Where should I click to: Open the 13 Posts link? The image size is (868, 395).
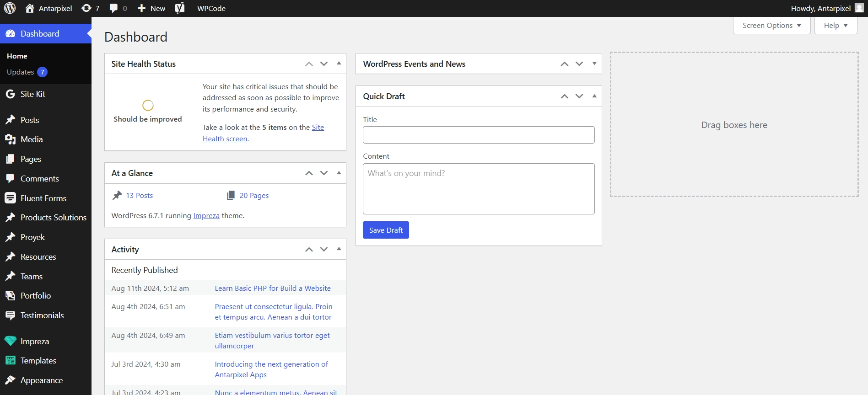[x=139, y=196]
